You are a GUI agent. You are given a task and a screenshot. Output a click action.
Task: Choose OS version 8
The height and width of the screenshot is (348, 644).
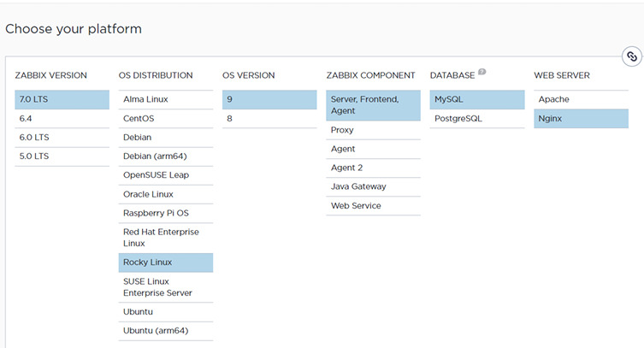269,119
